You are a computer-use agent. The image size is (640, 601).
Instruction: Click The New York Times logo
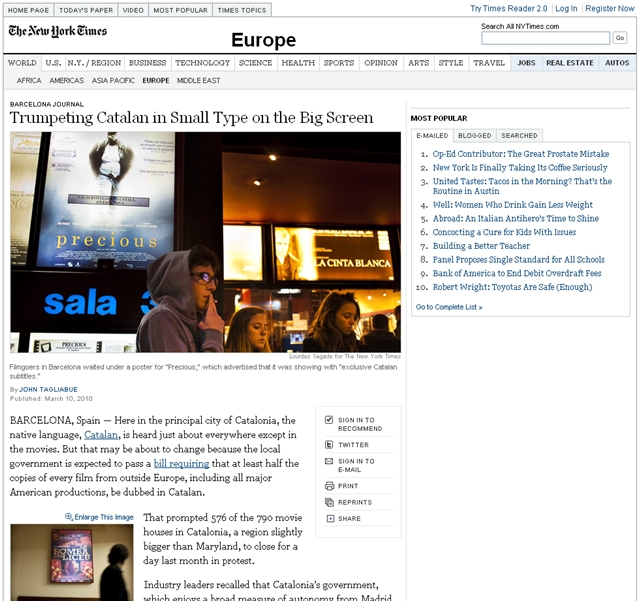pyautogui.click(x=57, y=31)
